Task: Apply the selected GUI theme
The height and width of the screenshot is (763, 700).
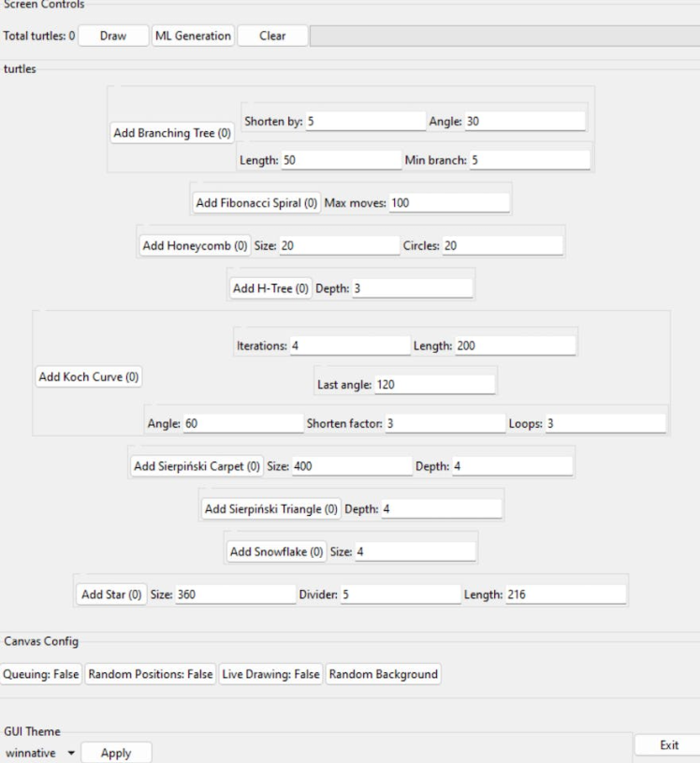Action: click(116, 753)
